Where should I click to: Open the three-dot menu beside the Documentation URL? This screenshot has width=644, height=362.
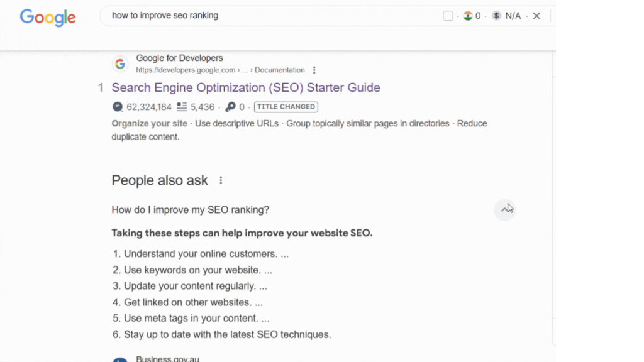click(314, 70)
